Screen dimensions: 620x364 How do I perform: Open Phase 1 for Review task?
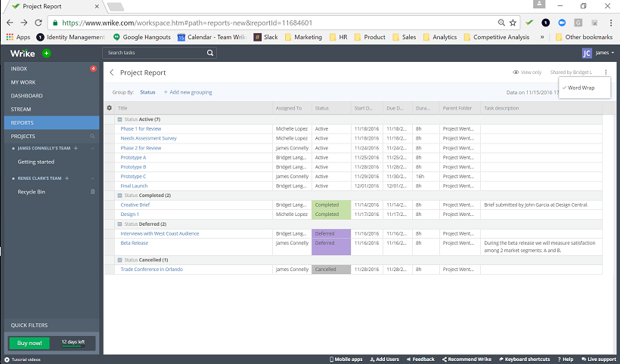tap(141, 128)
